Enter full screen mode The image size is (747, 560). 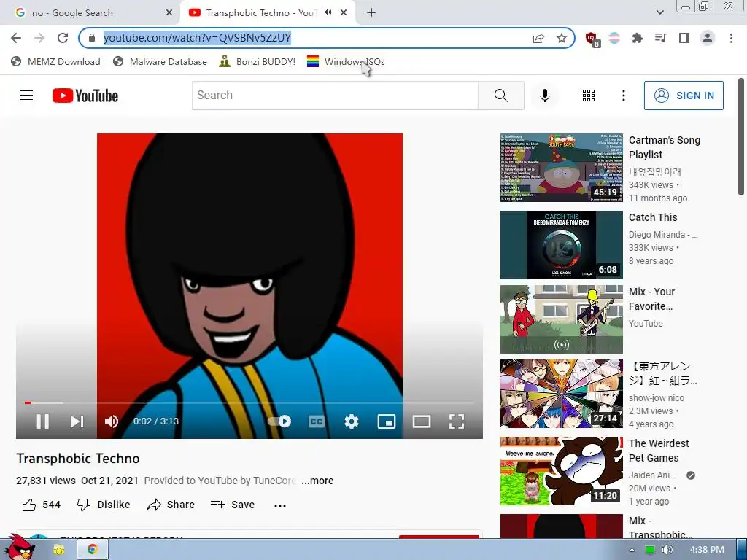[x=457, y=421]
